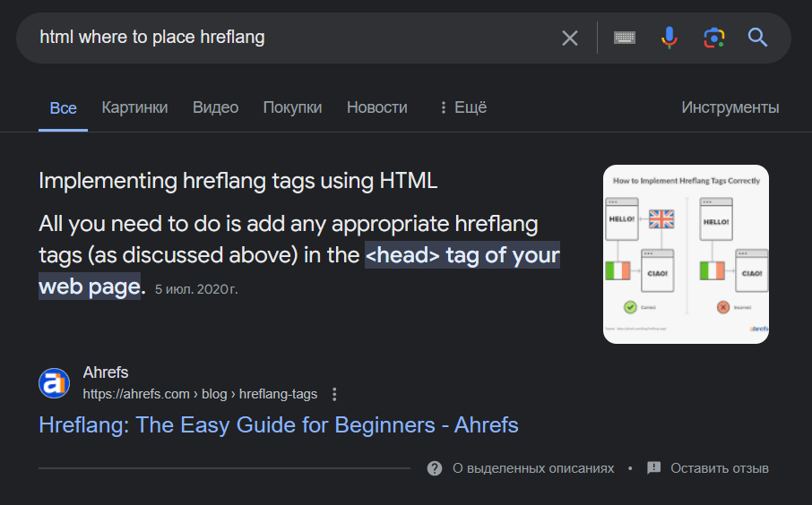Open the three-dot menu beside Ahrefs URL
Screen dimensions: 812x505
(x=334, y=394)
